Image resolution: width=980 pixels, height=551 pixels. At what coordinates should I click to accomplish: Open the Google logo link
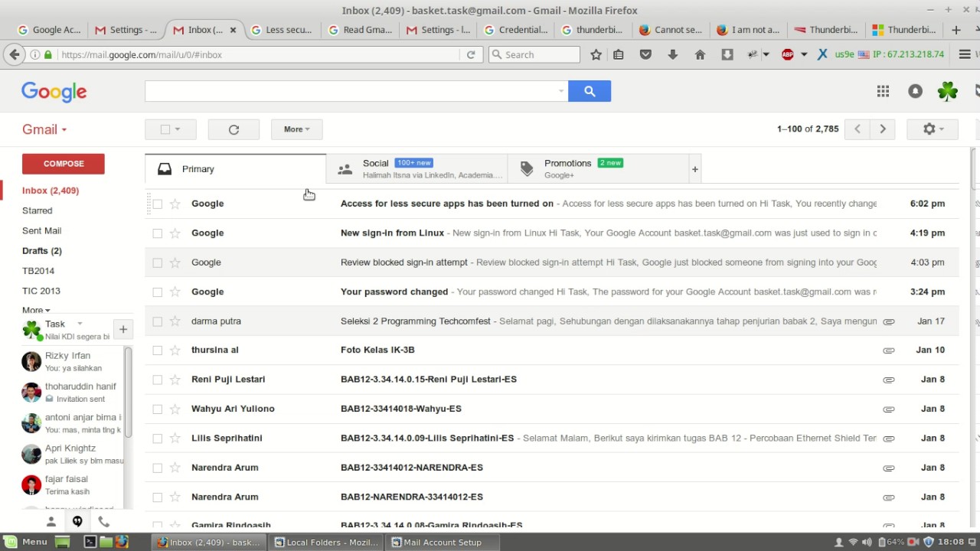click(x=54, y=92)
